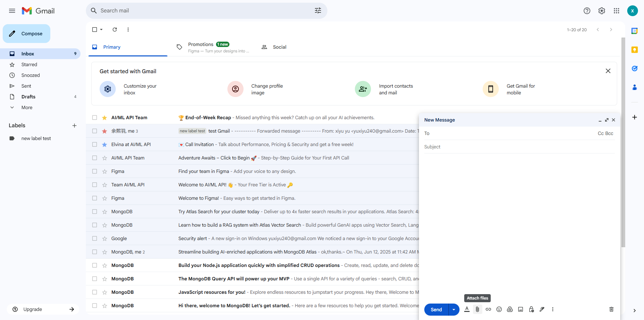Screen dimensions: 644x320
Task: Open the account avatar menu
Action: pyautogui.click(x=633, y=11)
